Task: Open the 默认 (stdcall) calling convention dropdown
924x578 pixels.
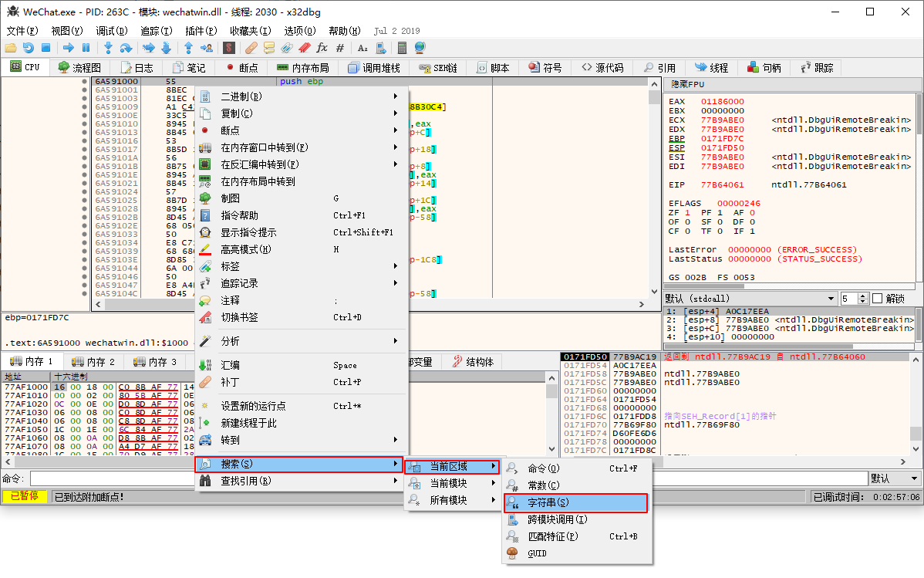Action: (750, 299)
